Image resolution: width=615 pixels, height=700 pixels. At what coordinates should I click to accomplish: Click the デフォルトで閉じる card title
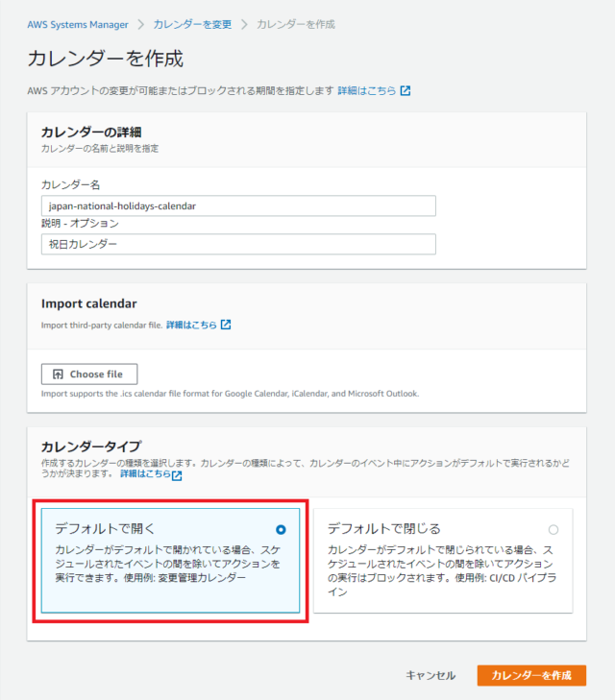tap(384, 528)
